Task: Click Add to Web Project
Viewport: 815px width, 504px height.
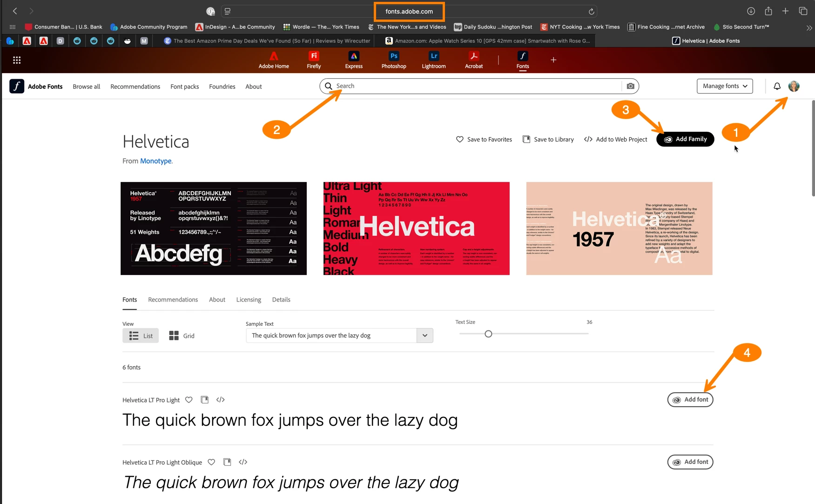Action: coord(615,139)
